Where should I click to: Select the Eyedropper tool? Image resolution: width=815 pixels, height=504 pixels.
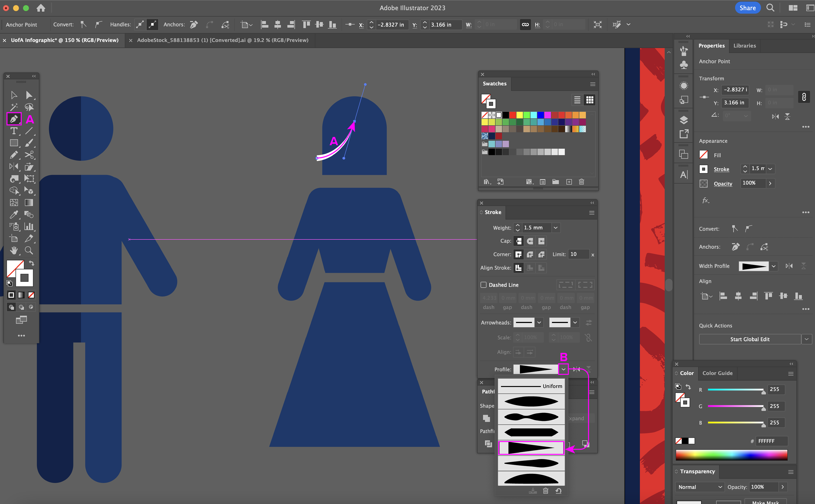(14, 215)
